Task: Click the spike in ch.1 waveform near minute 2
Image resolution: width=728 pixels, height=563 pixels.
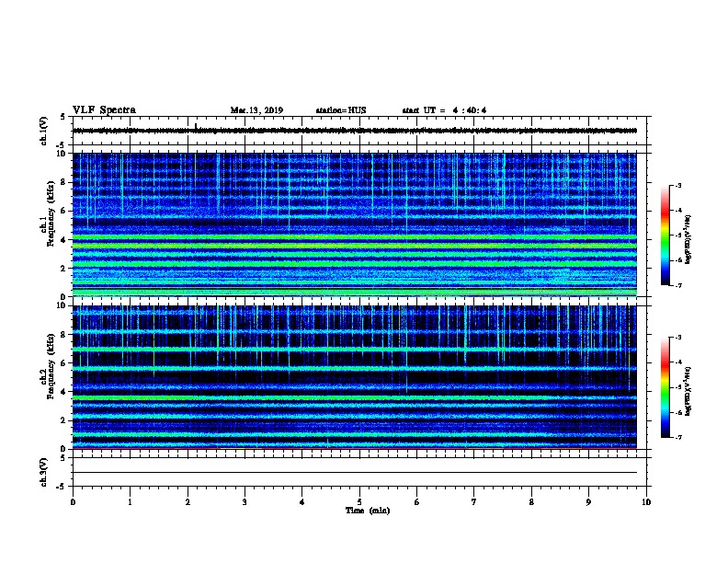Action: click(196, 126)
